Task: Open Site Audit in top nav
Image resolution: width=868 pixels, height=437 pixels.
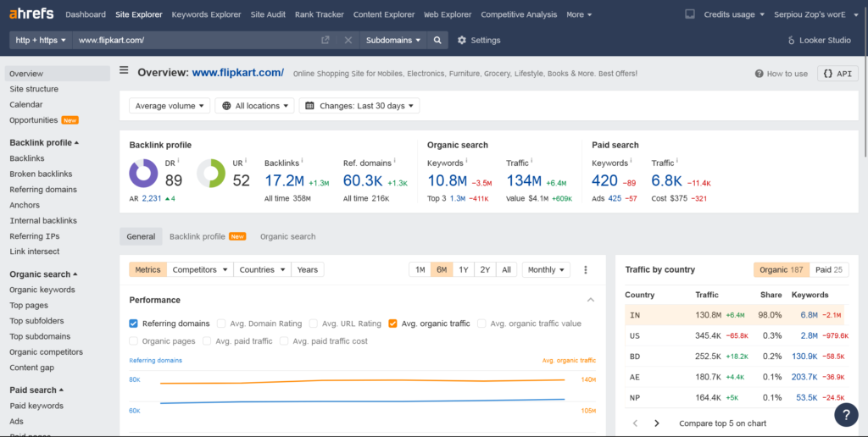Action: (268, 14)
